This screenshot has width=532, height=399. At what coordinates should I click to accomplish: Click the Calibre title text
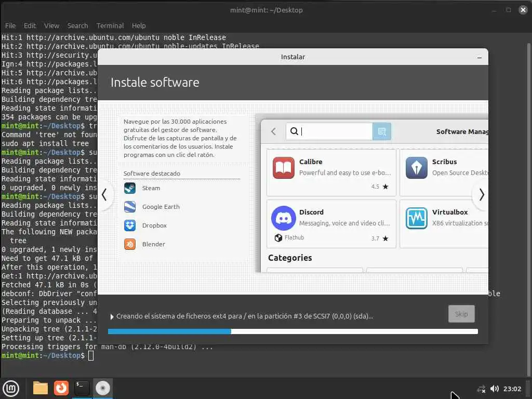pos(311,162)
